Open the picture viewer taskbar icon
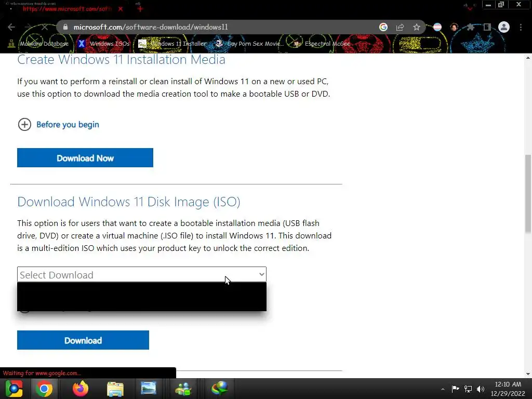 coord(149,389)
